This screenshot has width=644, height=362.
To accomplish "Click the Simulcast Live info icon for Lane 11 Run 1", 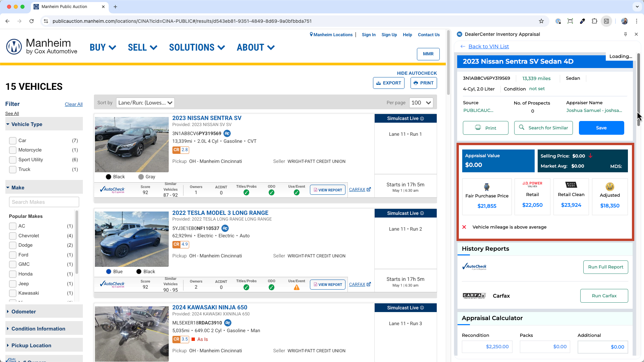I will [422, 119].
